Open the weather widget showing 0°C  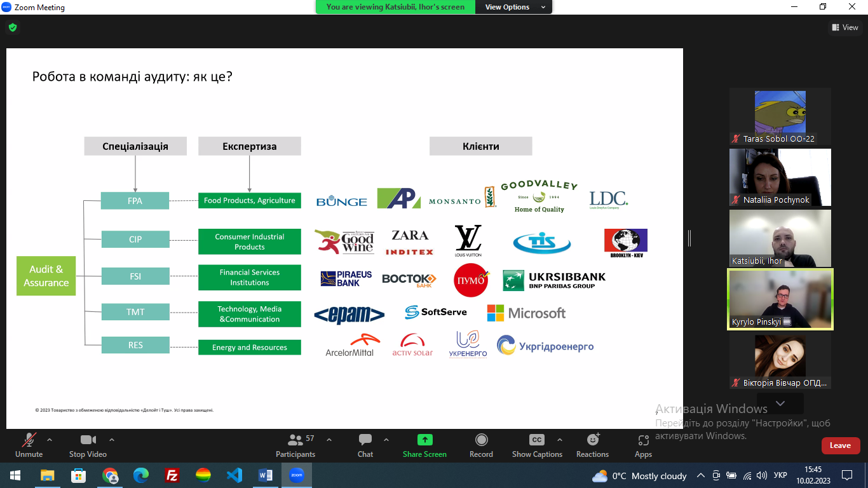tap(639, 476)
